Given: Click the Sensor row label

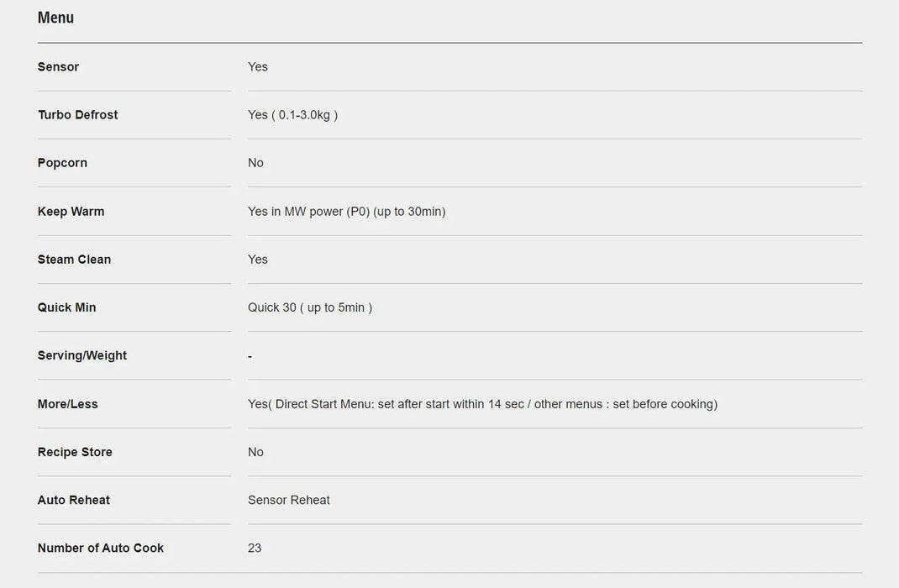Looking at the screenshot, I should tap(58, 67).
